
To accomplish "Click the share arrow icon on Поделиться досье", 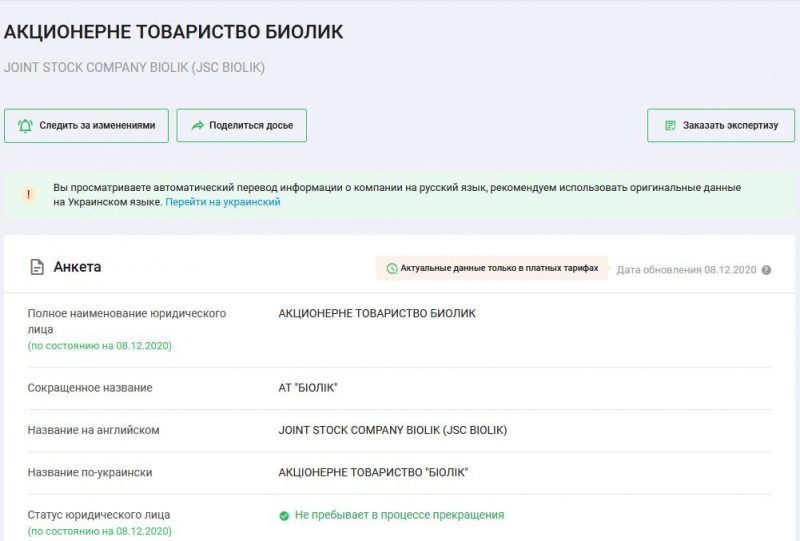I will pos(197,126).
